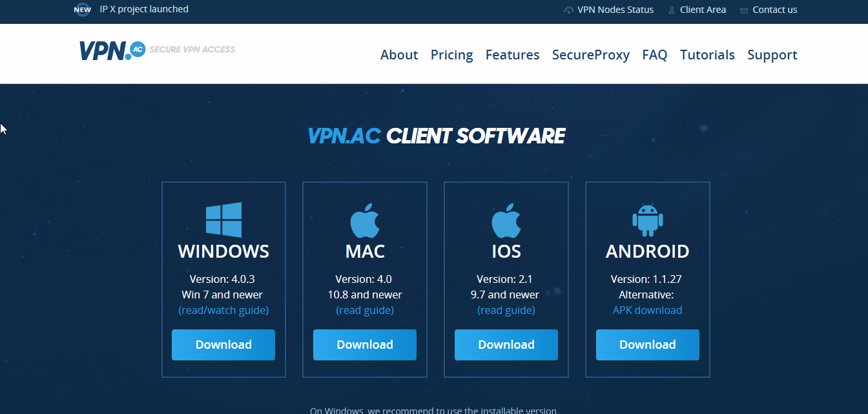Screen dimensions: 868x414
Task: Click the Version: 1.1.27 text
Action: point(646,279)
